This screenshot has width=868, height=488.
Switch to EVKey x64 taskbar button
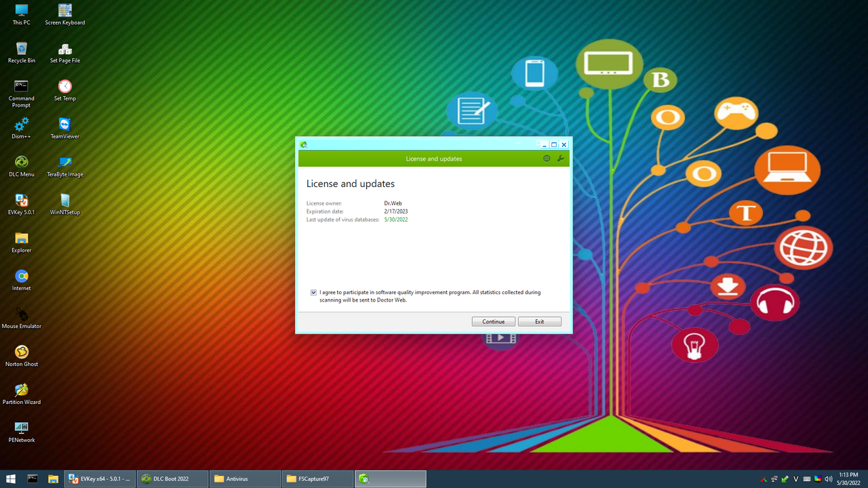point(100,479)
